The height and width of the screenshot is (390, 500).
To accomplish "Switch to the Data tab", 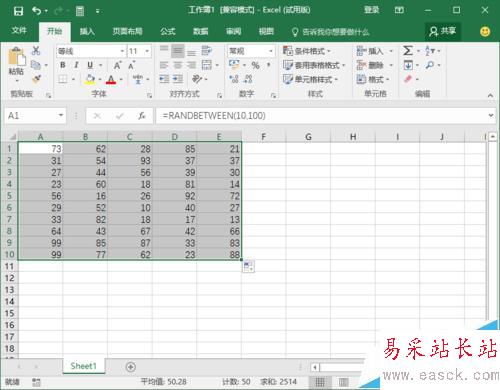I will [201, 31].
